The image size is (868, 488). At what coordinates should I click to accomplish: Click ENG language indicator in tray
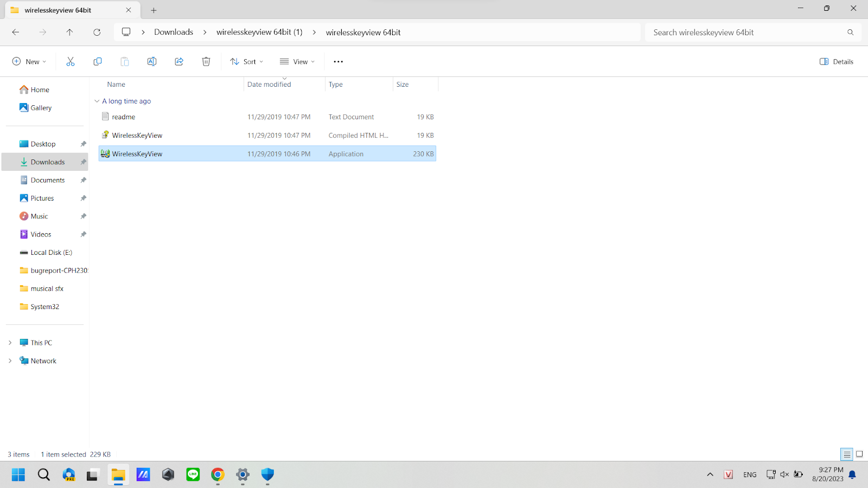point(750,475)
